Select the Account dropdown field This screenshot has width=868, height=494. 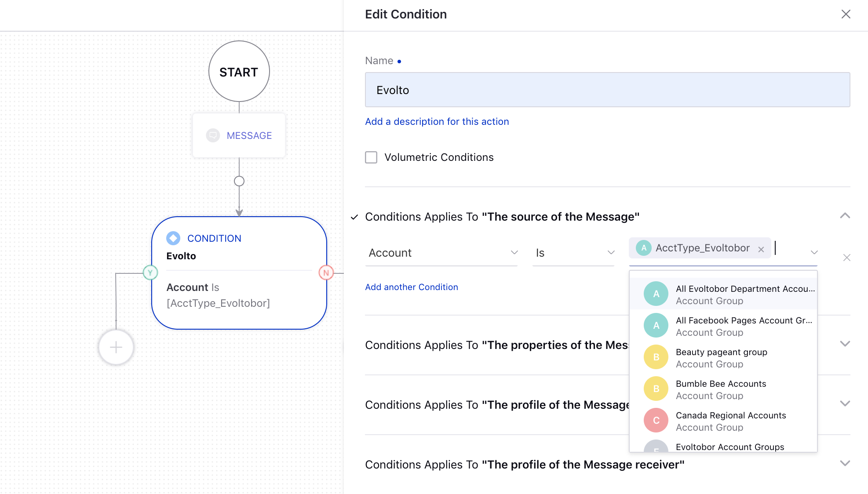click(x=442, y=252)
